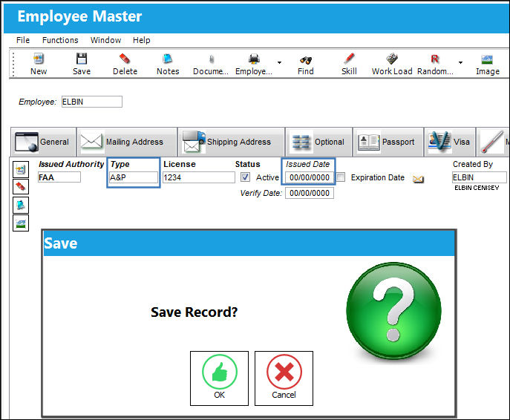Switch to the Optional tab
510x420 pixels.
(x=318, y=142)
